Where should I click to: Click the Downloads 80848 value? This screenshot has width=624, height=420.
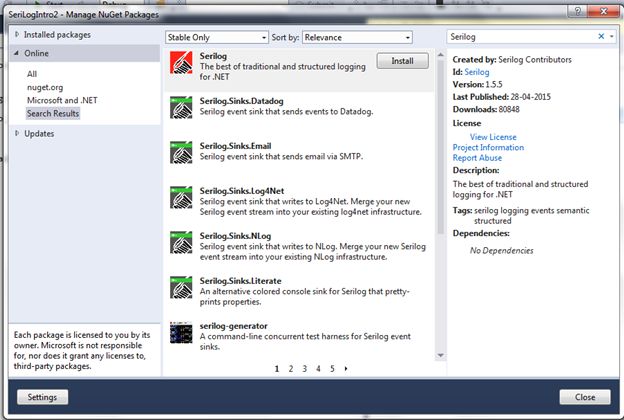pyautogui.click(x=509, y=109)
